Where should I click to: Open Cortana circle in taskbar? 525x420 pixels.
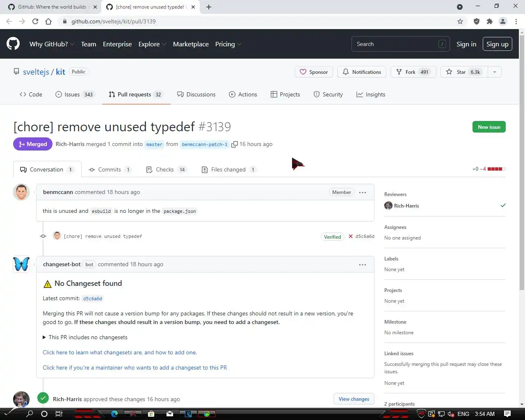[44, 413]
